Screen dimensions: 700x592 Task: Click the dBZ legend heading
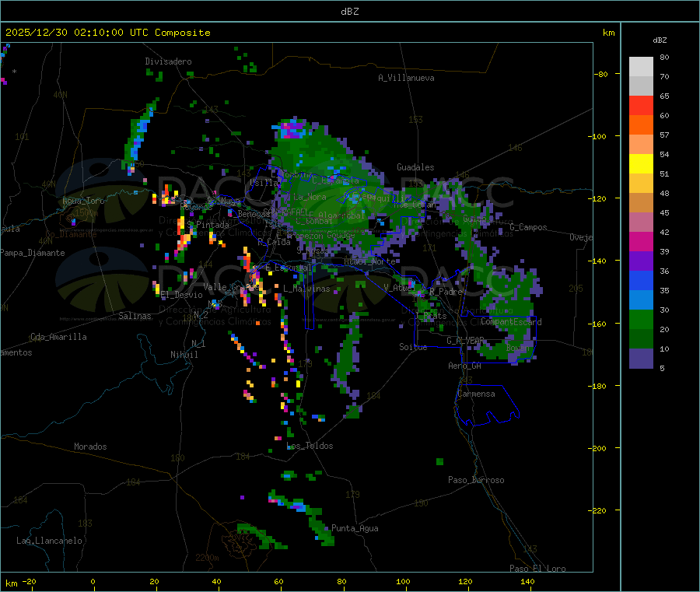click(x=660, y=40)
